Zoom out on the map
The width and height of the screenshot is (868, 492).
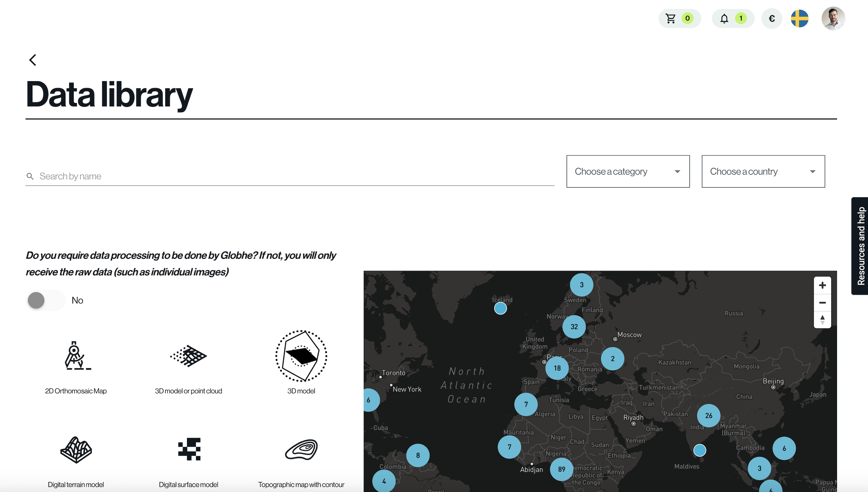[822, 302]
